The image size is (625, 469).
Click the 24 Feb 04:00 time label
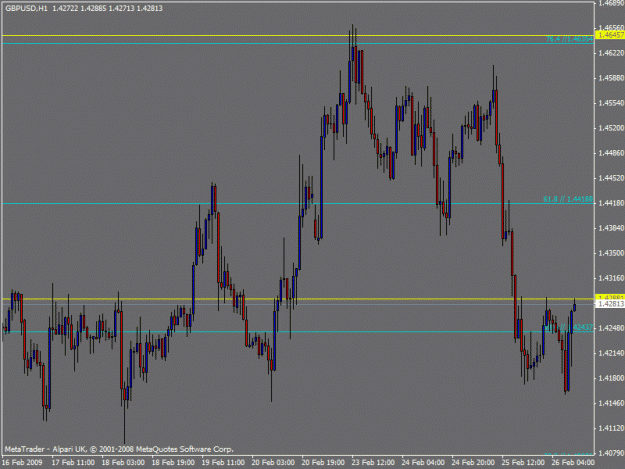click(x=423, y=463)
